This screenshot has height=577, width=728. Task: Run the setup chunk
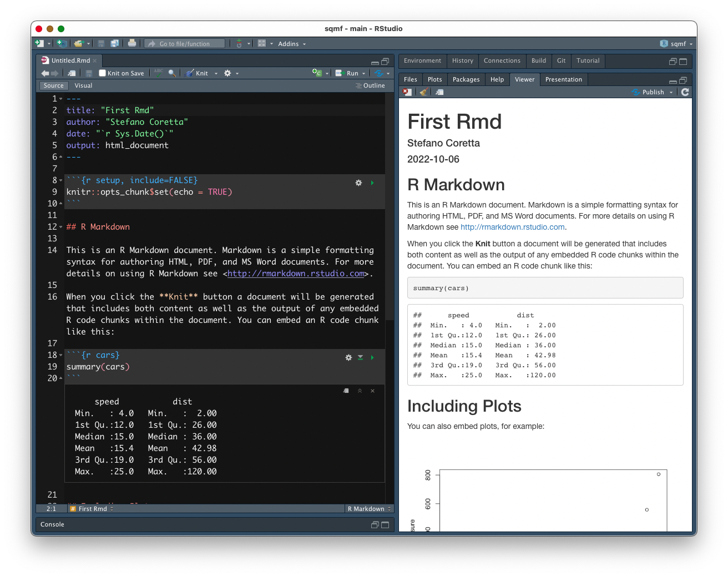(x=372, y=183)
